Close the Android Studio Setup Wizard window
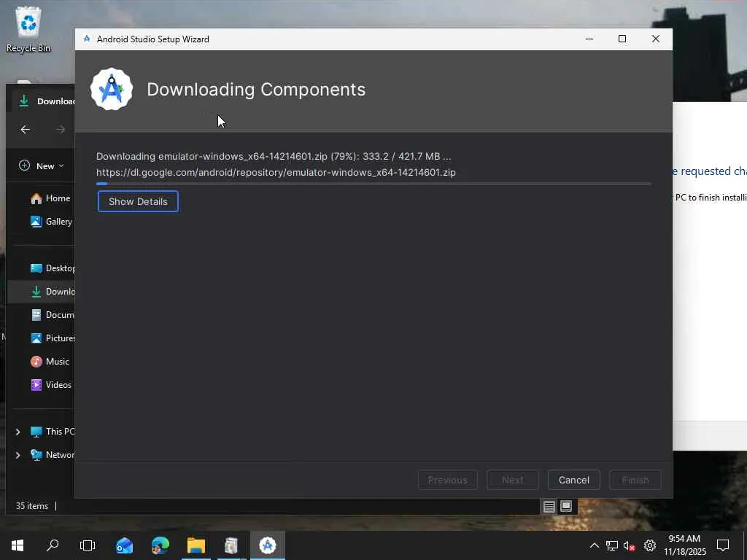747x560 pixels. click(x=656, y=39)
